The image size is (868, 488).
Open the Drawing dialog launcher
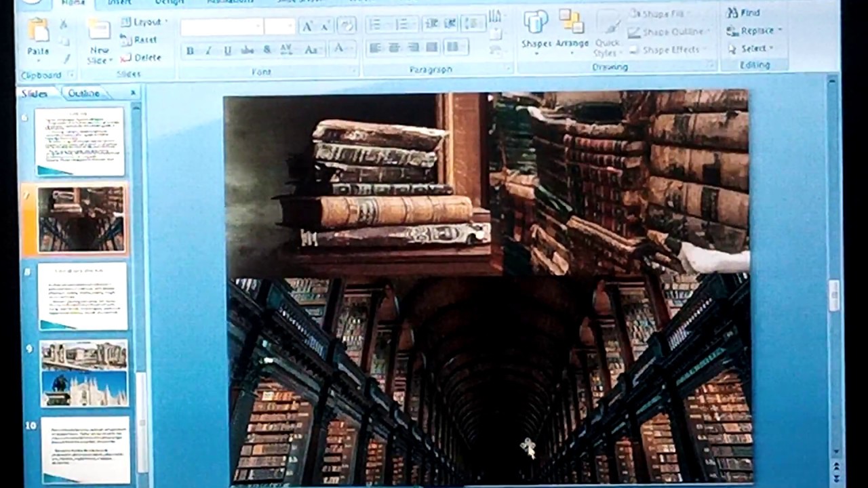click(x=711, y=66)
